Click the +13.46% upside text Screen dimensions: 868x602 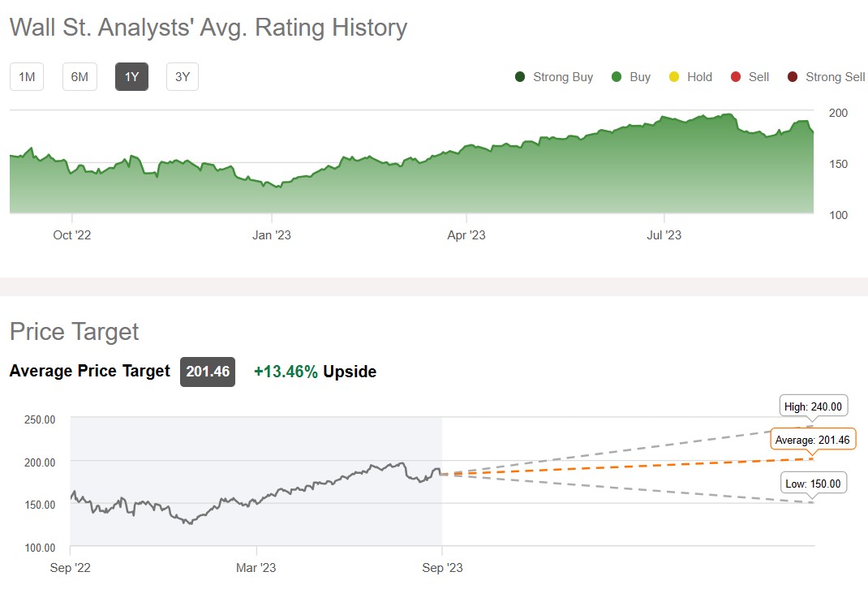pos(286,372)
